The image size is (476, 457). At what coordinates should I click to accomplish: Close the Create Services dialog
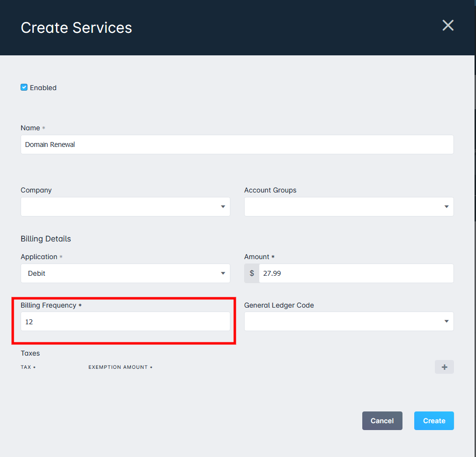(448, 25)
